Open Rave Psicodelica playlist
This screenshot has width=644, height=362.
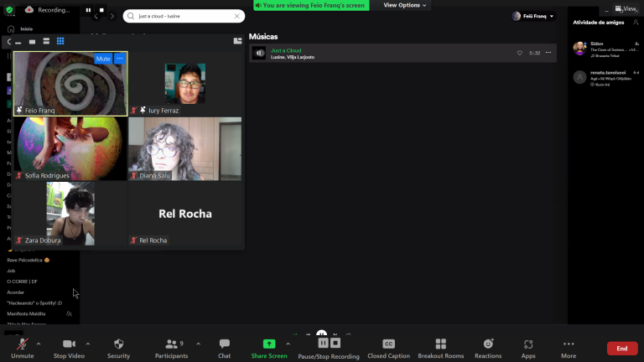point(28,260)
